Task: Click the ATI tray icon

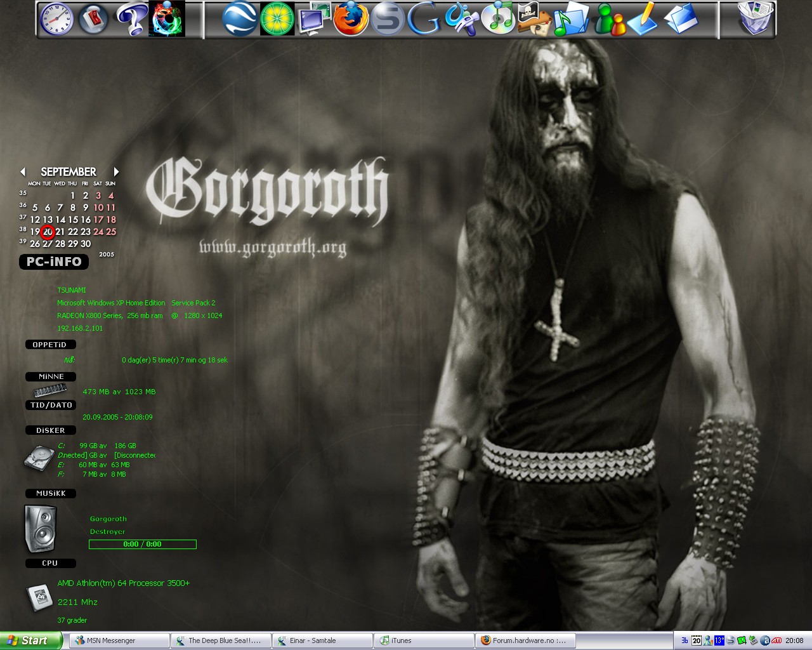Action: (x=776, y=640)
